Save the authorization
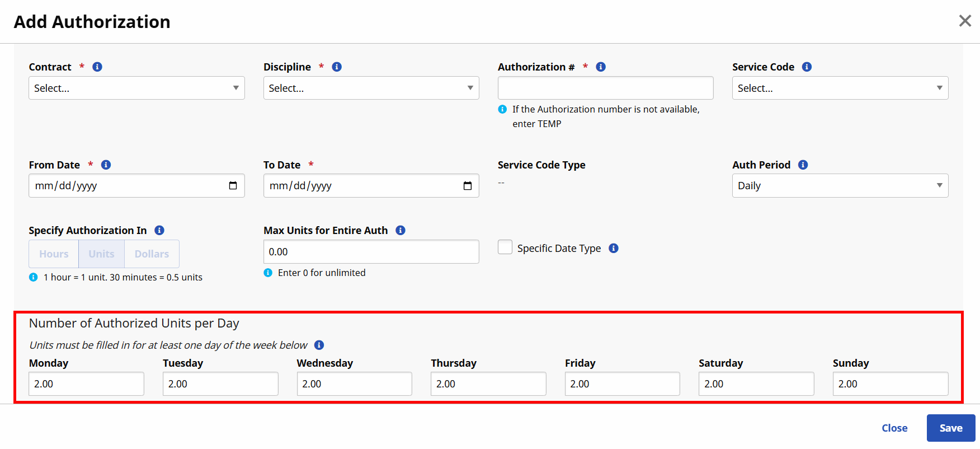 pos(950,428)
